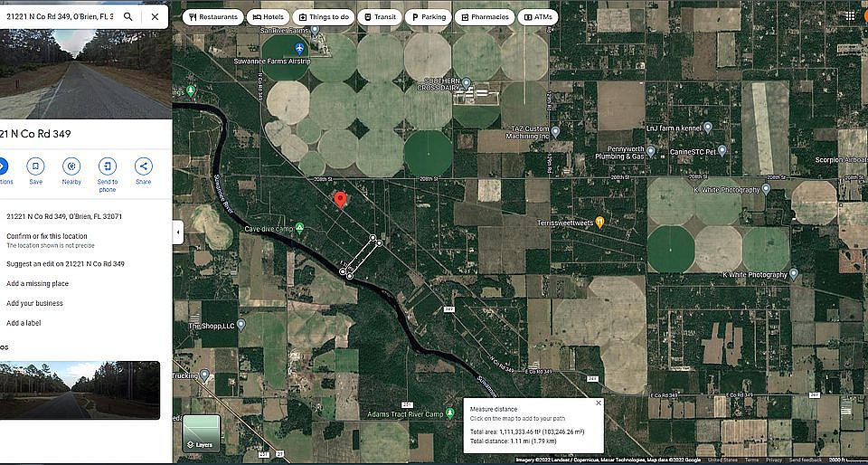The width and height of the screenshot is (868, 465).
Task: Open the Layers map type button
Action: point(202,433)
